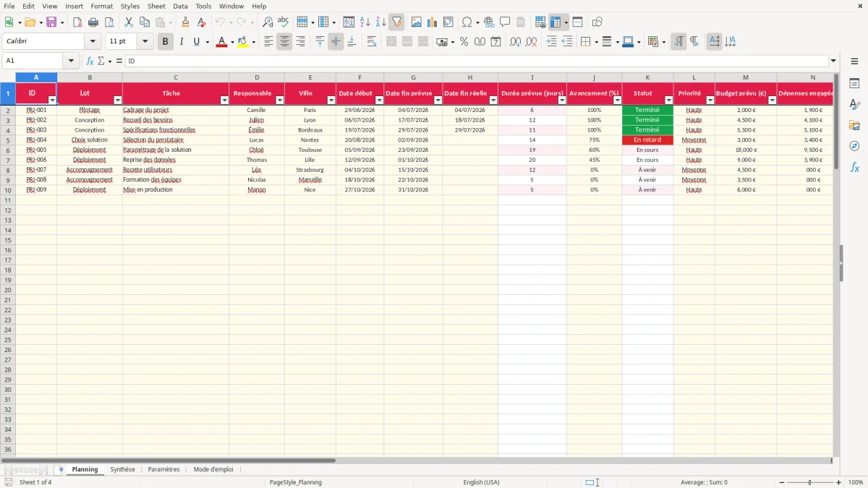Switch to the Synthèse sheet tab
The width and height of the screenshot is (868, 488).
point(122,469)
